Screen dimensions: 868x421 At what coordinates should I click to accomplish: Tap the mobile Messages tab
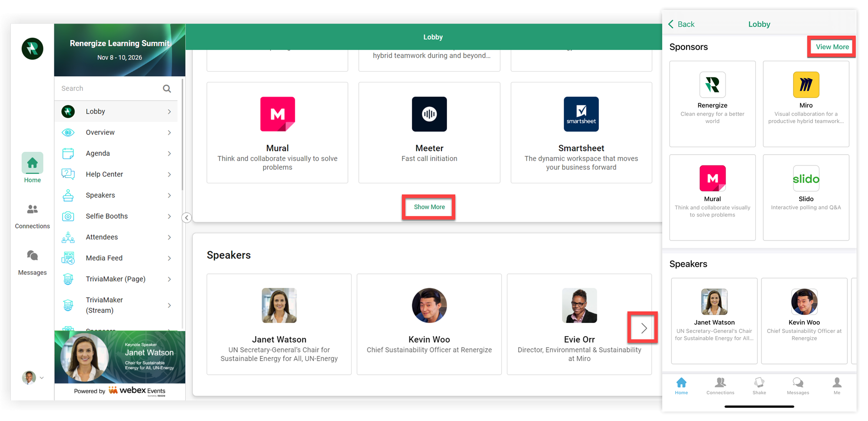click(798, 386)
